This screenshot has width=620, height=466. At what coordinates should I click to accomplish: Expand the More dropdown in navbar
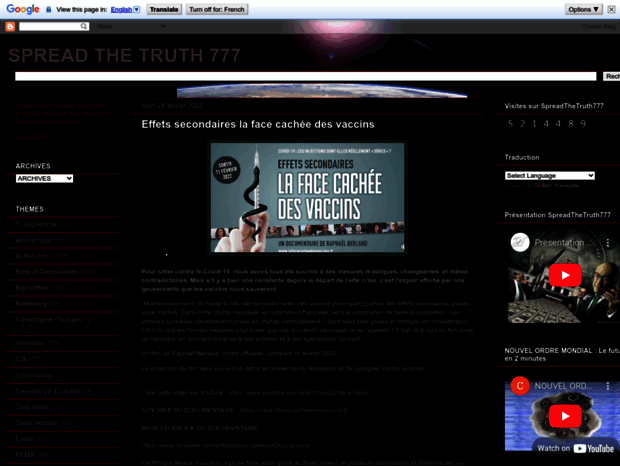pyautogui.click(x=131, y=26)
